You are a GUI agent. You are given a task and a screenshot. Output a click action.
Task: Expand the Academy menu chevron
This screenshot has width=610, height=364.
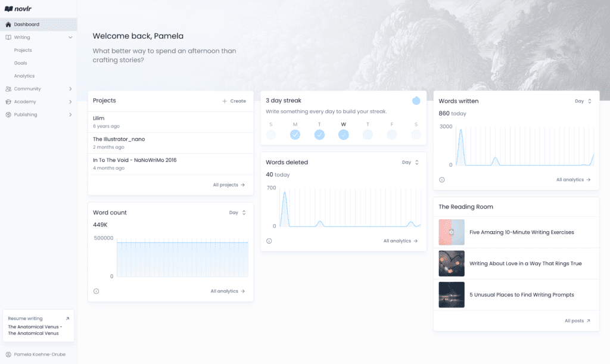click(x=70, y=101)
